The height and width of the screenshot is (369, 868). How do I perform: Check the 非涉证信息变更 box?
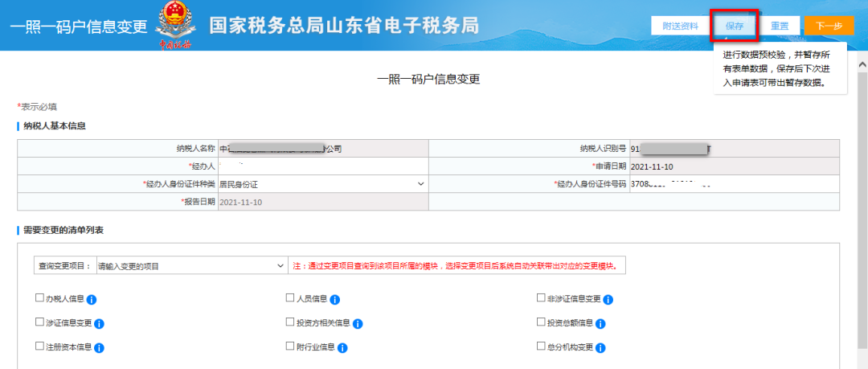542,298
